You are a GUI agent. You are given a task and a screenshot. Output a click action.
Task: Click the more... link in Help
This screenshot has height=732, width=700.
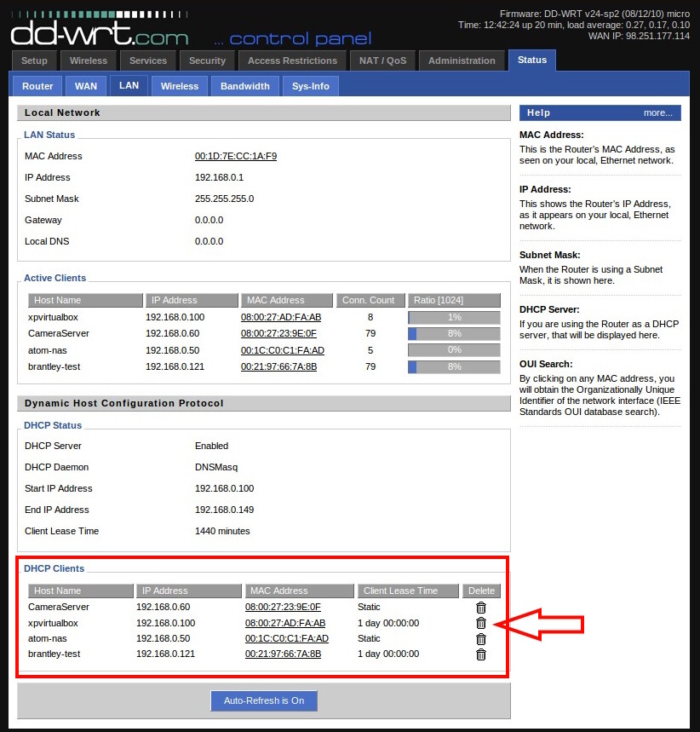(x=657, y=113)
